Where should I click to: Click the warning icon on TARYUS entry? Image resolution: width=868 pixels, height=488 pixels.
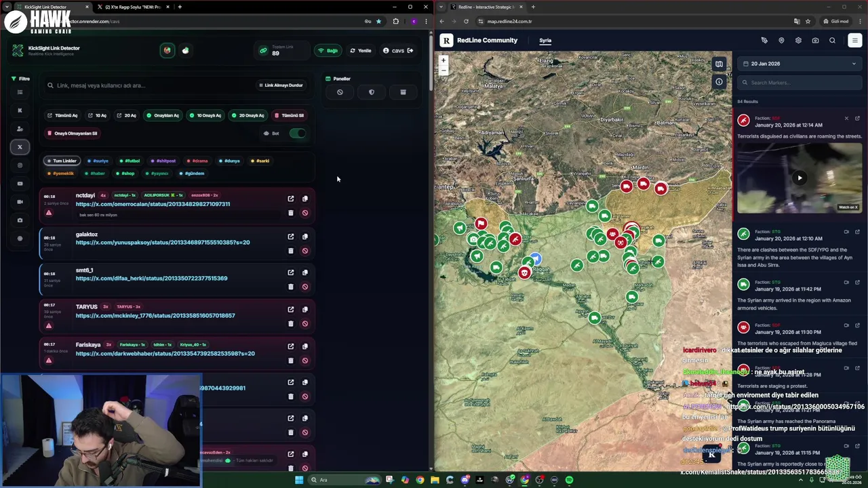(49, 325)
